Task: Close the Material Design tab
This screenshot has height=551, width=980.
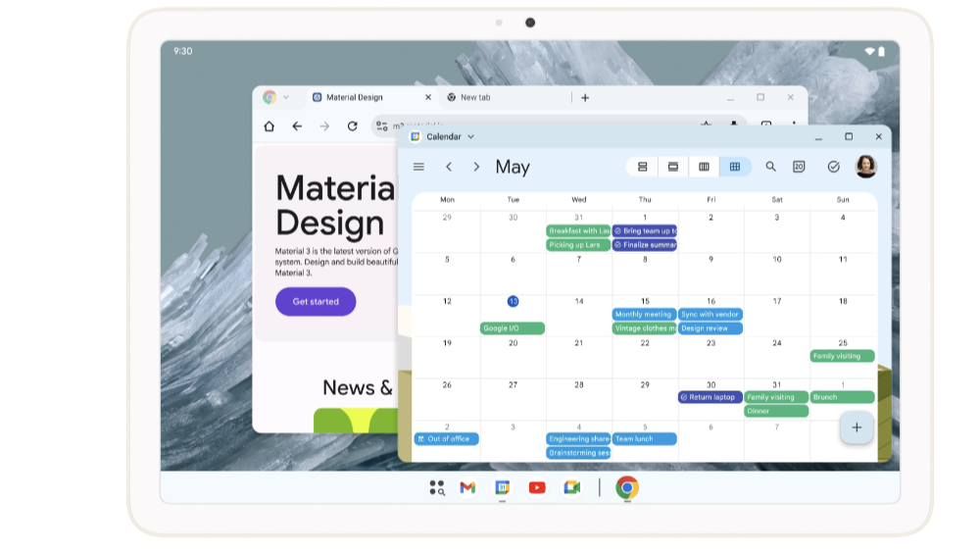Action: (x=428, y=98)
